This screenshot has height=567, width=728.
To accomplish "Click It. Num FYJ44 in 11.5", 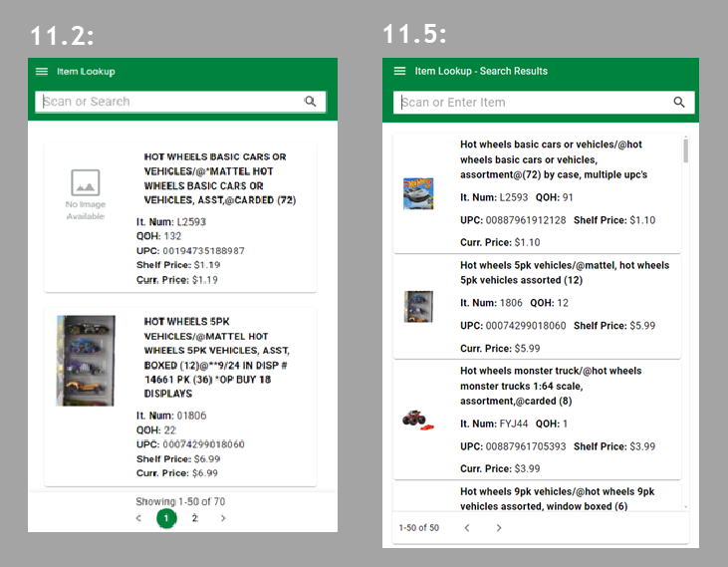I will click(494, 424).
